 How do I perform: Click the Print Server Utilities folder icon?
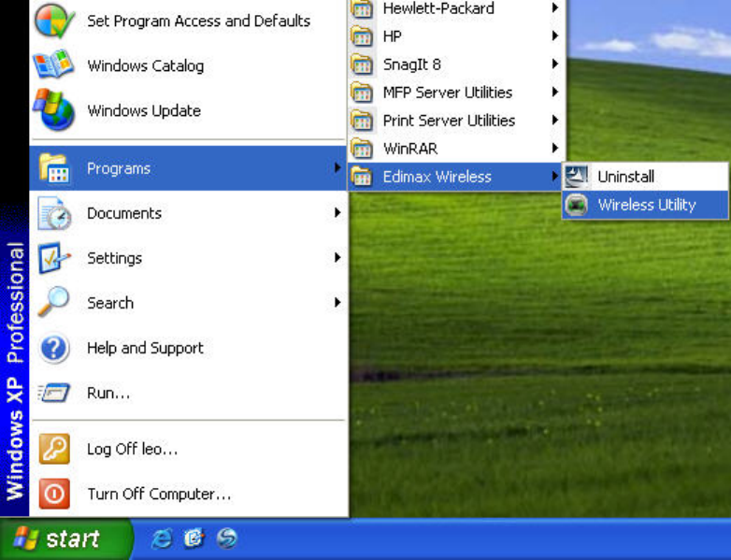click(362, 121)
